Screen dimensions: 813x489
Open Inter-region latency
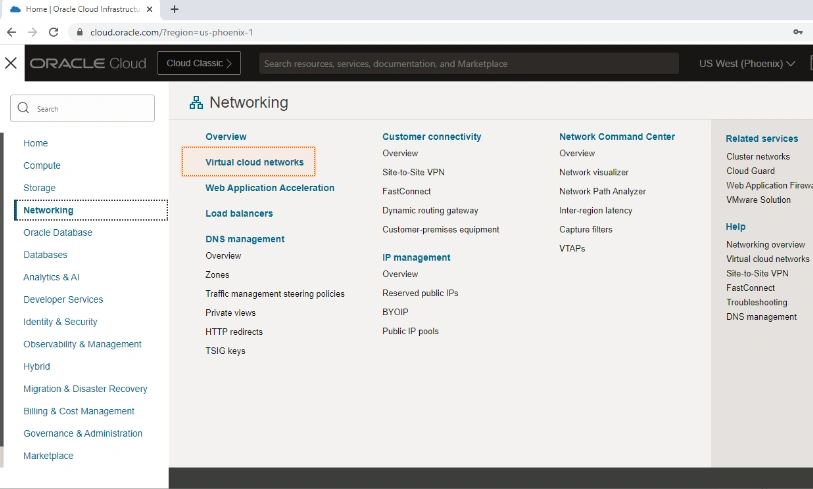[x=596, y=211]
